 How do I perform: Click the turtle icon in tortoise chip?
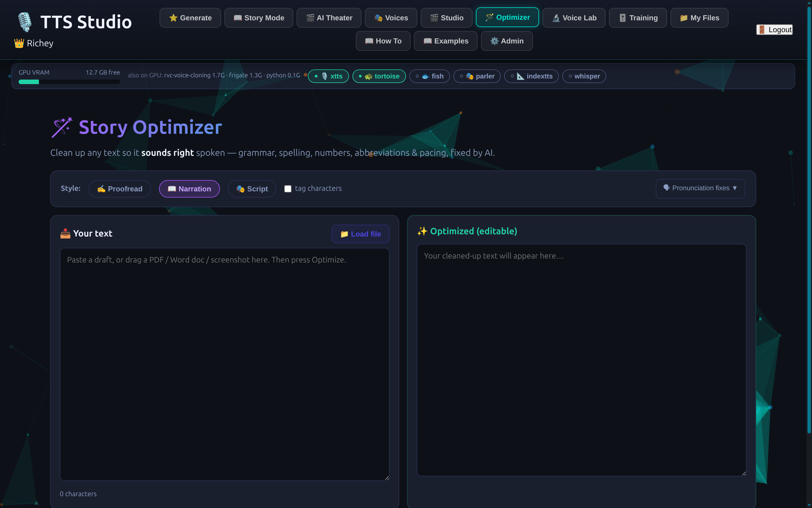click(369, 76)
